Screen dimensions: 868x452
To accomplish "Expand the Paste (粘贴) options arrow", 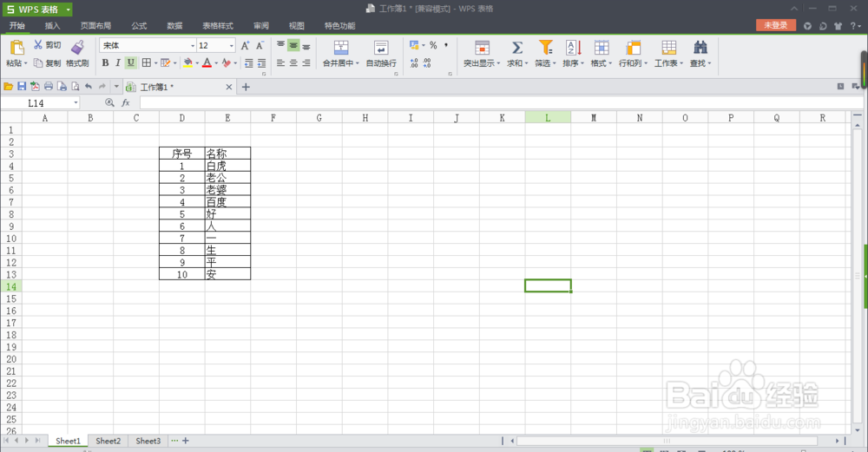I will pyautogui.click(x=25, y=63).
